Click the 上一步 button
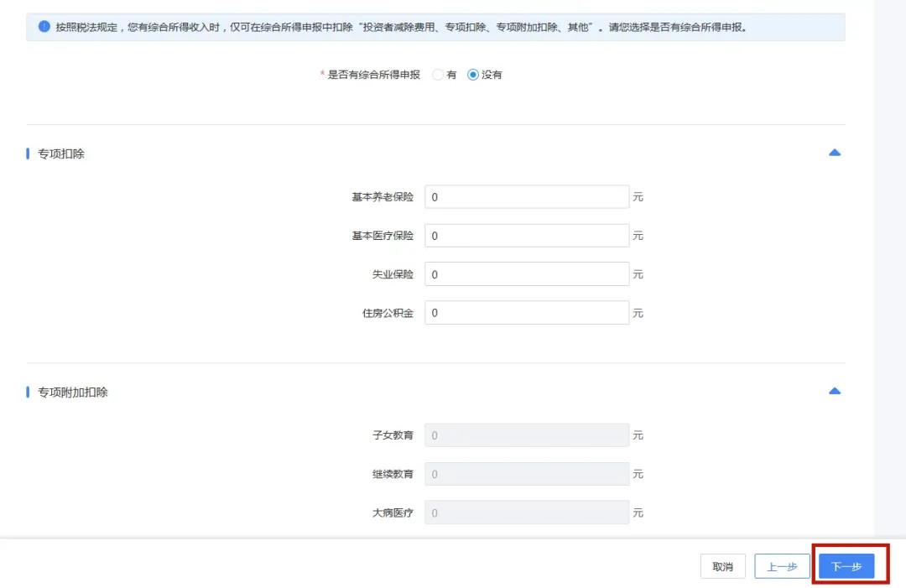The image size is (906, 588). [x=782, y=566]
